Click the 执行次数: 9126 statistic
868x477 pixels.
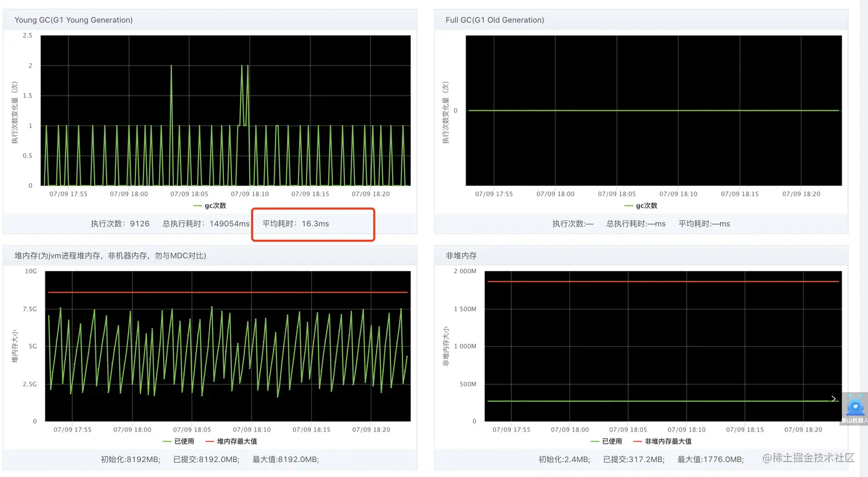[120, 223]
